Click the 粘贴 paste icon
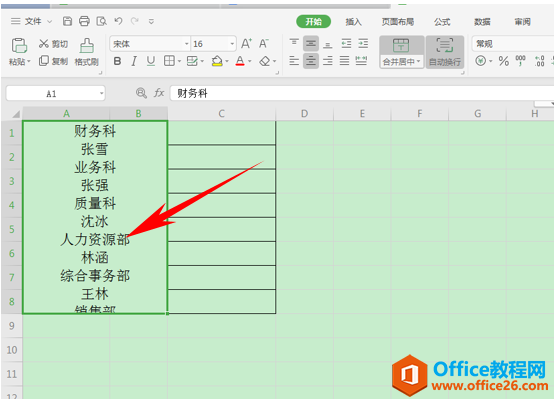 click(19, 46)
